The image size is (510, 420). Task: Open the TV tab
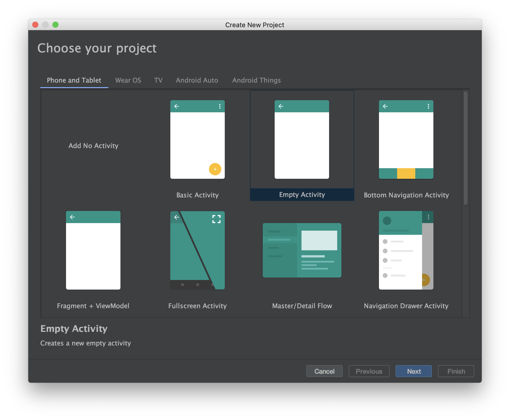(158, 80)
